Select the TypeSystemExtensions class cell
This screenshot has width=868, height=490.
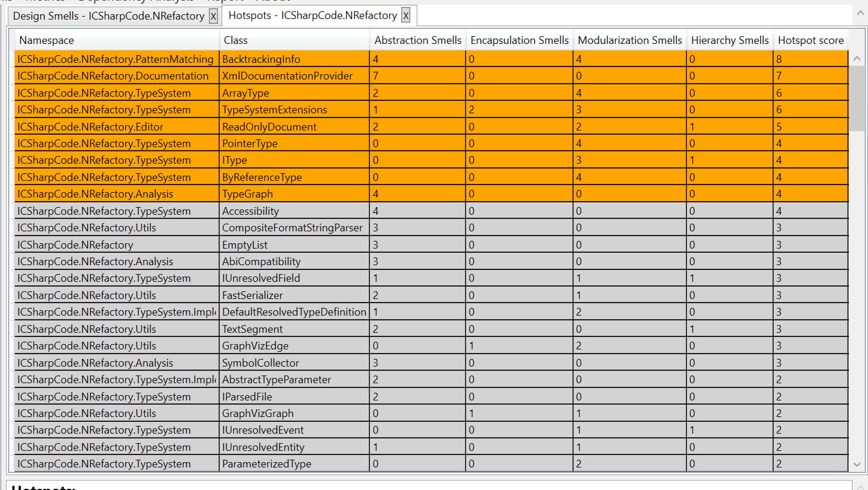(x=294, y=110)
